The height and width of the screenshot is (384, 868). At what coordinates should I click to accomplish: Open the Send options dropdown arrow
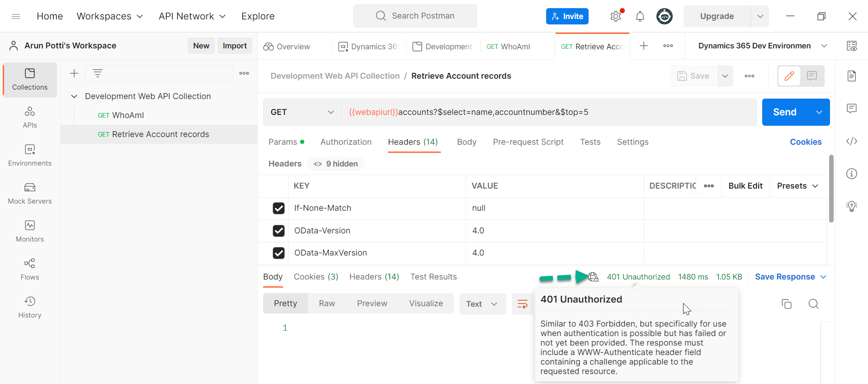click(819, 112)
